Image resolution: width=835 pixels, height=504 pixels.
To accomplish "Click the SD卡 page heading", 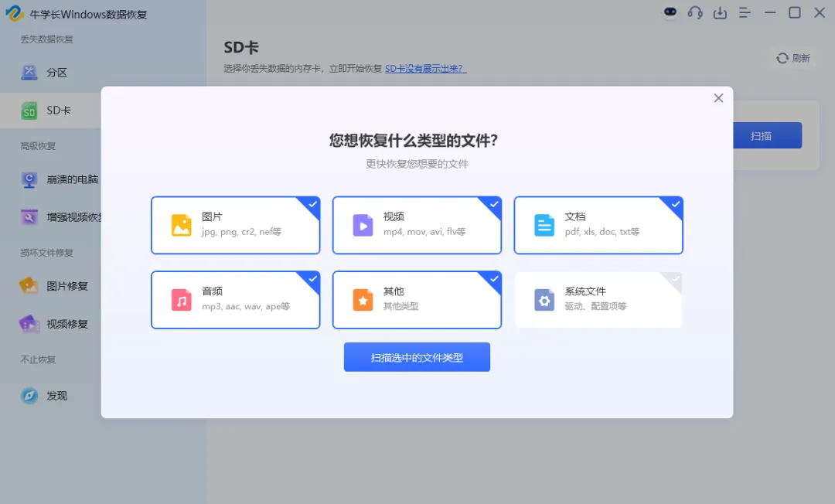I will coord(241,47).
